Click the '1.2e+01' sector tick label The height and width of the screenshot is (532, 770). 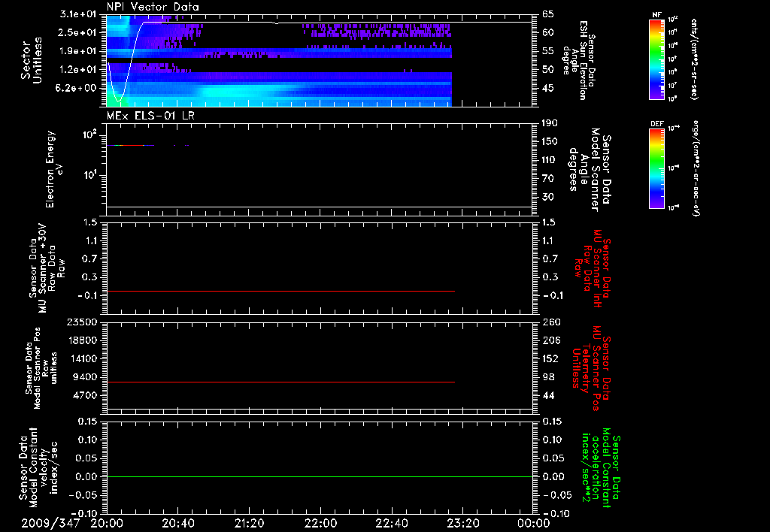click(x=78, y=70)
